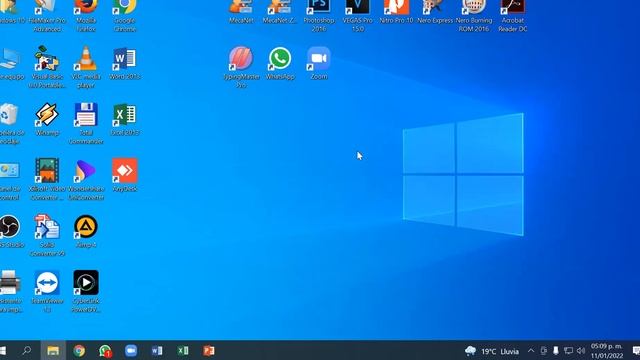Click the Winamp desktop icon

coord(47,119)
